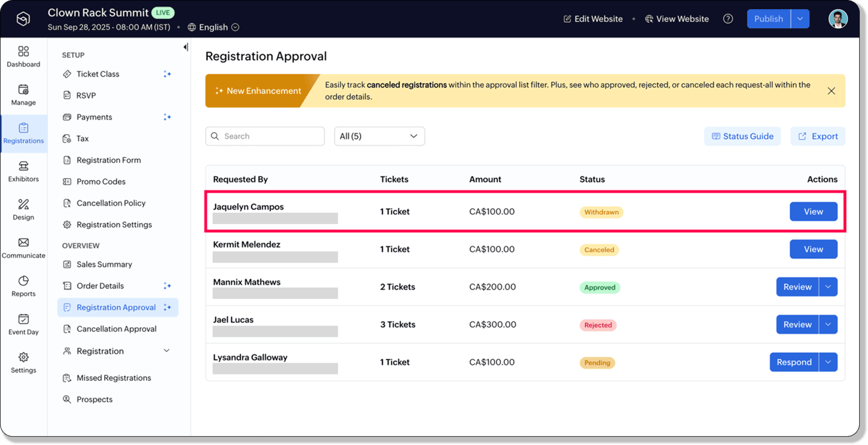The width and height of the screenshot is (868, 445).
Task: Collapse the left setup panel
Action: coord(186,47)
